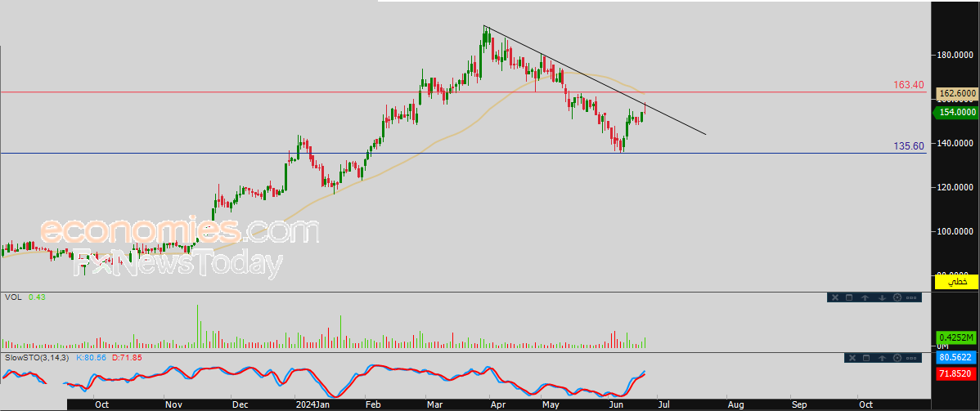Viewport: 980px width, 411px height.
Task: Move the VOL panel up
Action: (865, 297)
